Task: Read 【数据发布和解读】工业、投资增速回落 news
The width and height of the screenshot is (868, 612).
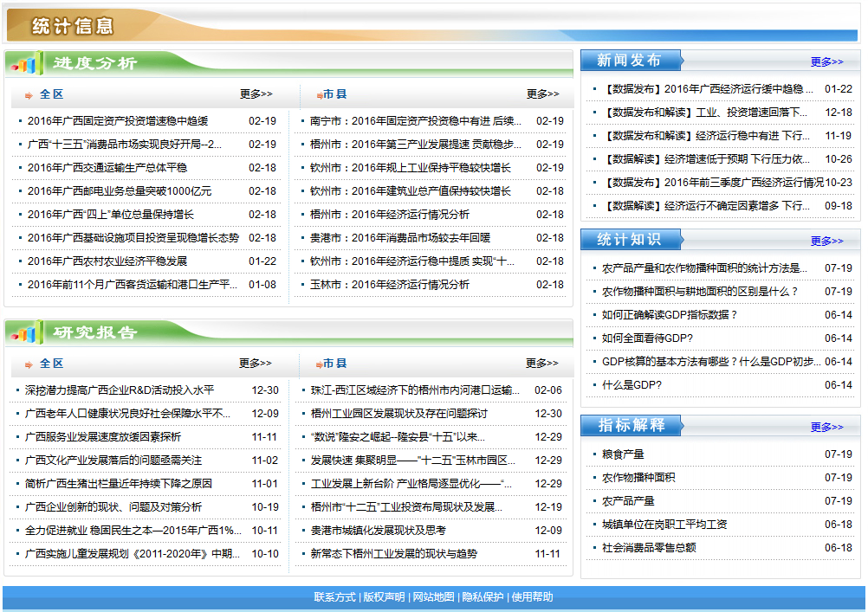Action: (705, 113)
